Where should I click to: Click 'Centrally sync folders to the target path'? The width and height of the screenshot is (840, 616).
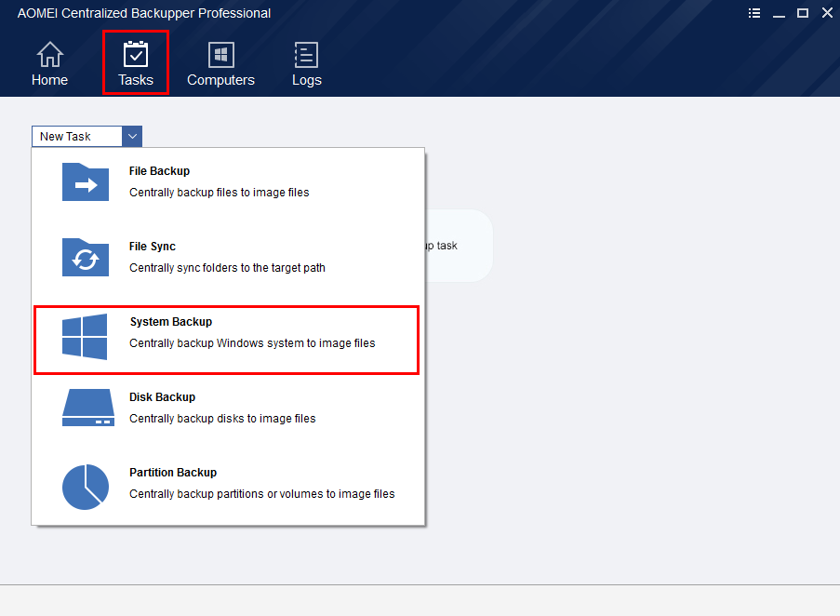[x=227, y=268]
